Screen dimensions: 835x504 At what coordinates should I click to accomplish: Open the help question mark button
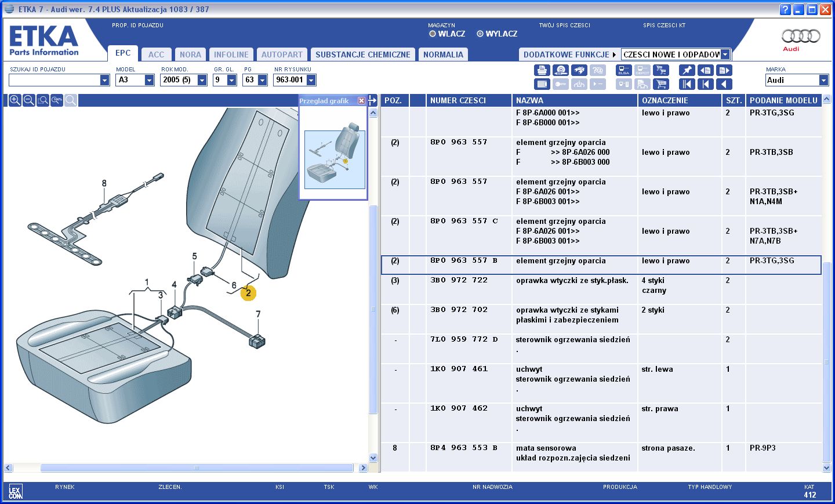[785, 9]
